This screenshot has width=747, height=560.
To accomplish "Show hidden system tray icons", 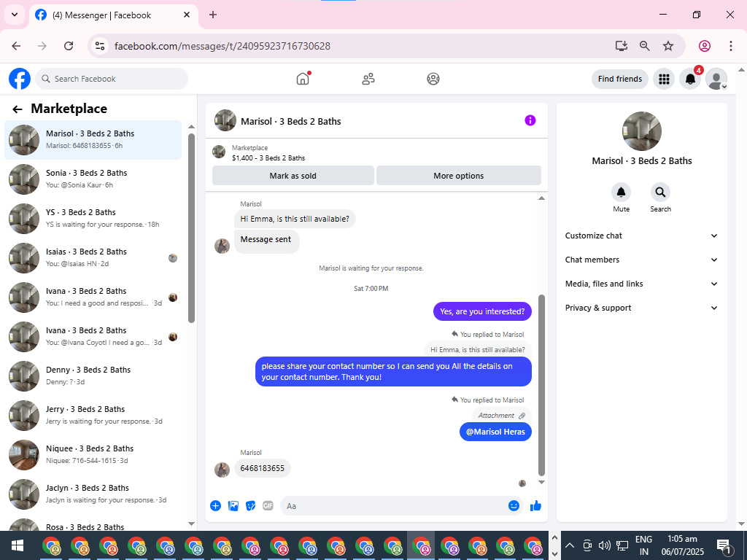I will click(x=570, y=545).
